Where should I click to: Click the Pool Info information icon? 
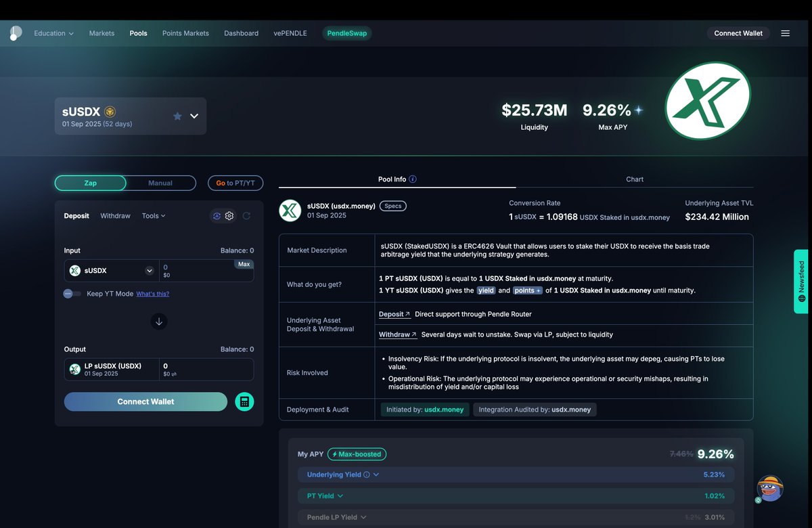pyautogui.click(x=413, y=179)
